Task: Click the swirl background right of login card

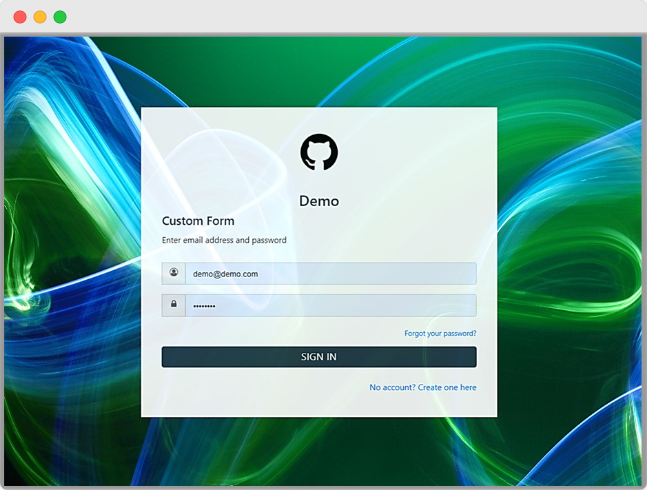Action: pos(570,260)
